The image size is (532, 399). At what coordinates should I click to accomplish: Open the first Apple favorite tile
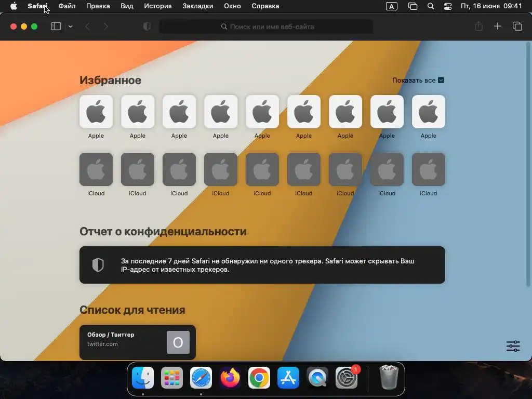click(x=96, y=112)
